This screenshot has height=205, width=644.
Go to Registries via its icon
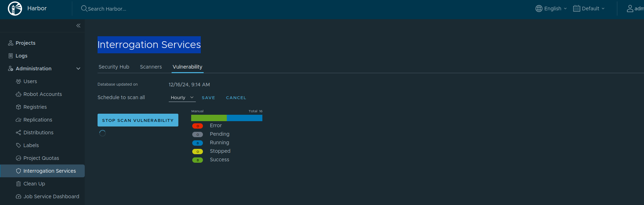pos(19,107)
